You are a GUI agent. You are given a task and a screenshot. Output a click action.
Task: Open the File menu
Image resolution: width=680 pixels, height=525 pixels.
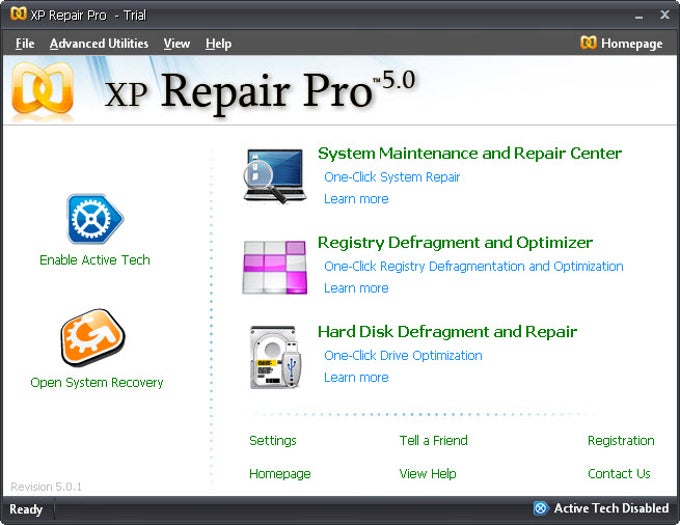(x=25, y=43)
